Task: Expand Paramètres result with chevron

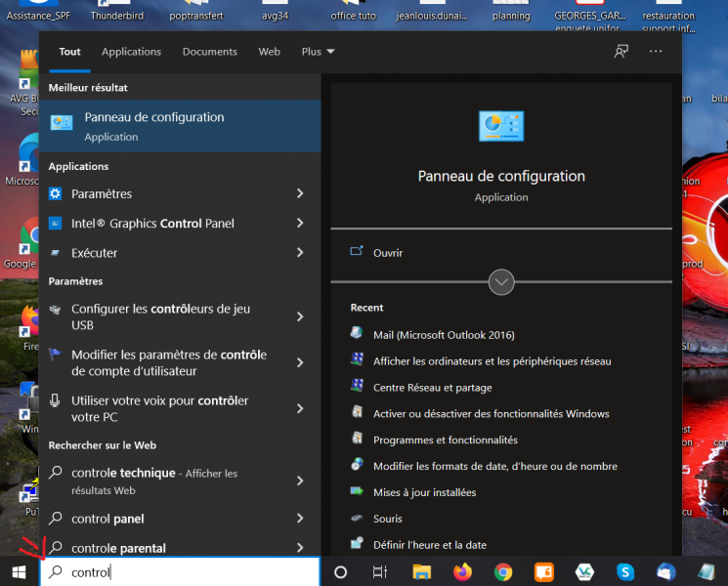Action: click(x=300, y=193)
